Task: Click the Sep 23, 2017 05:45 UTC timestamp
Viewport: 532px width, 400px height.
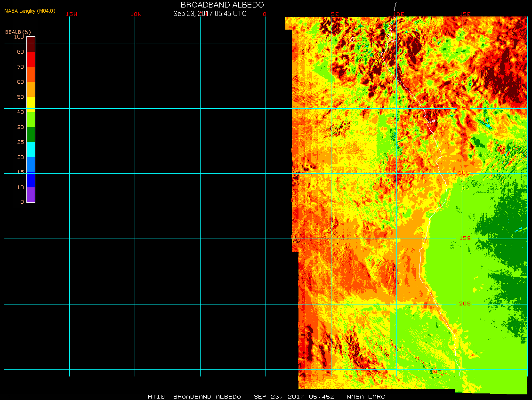Action: pos(210,14)
